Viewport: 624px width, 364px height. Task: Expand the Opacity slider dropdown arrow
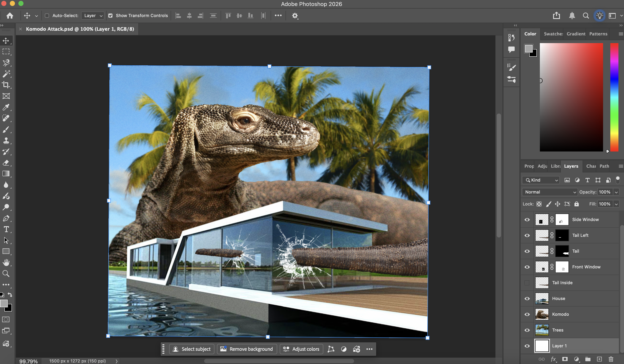(x=616, y=192)
